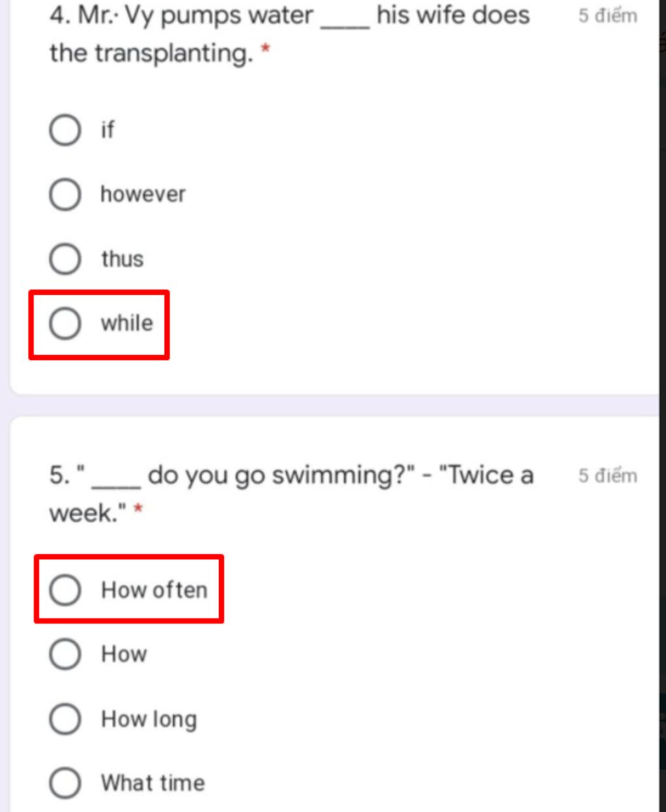Screen dimensions: 666x812
Task: Mark the 'while' radio circle
Action: point(65,323)
